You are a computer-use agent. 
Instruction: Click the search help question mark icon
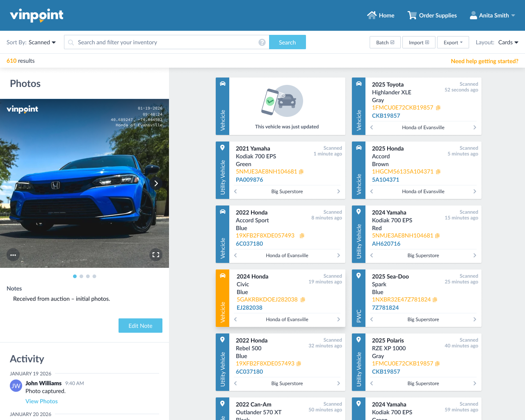262,42
